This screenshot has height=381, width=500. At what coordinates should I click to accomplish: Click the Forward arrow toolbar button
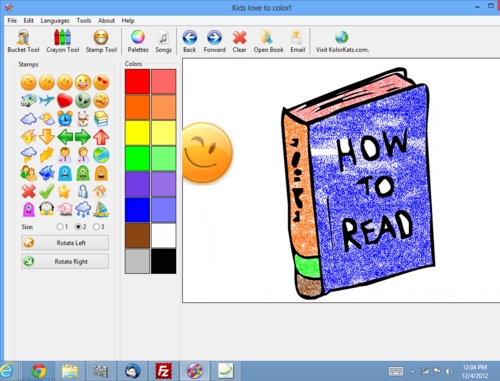[214, 41]
